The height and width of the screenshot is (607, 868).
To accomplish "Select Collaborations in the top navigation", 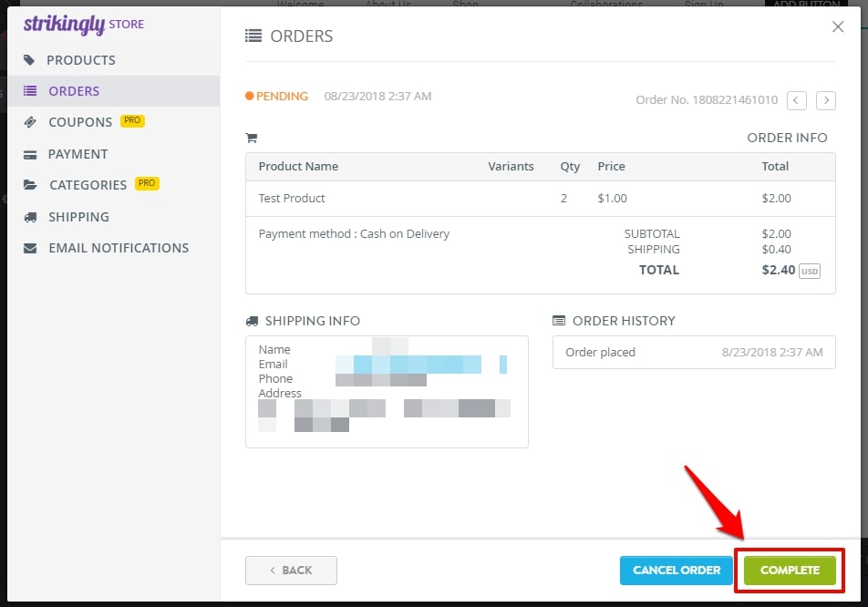I will tap(605, 4).
